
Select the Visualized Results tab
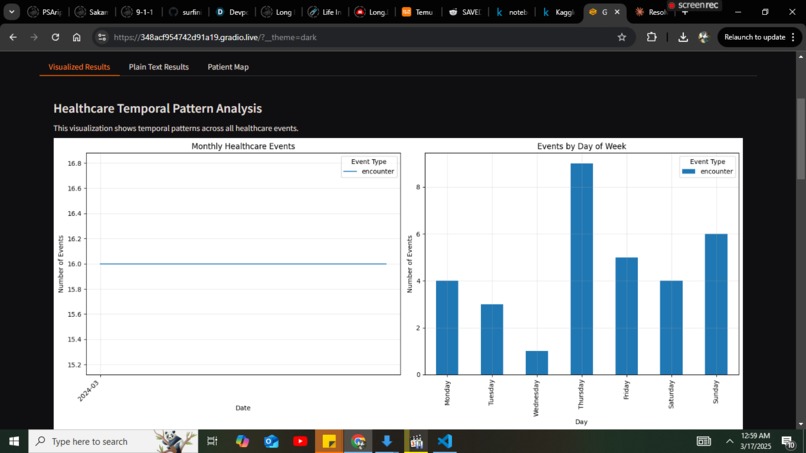coord(79,67)
